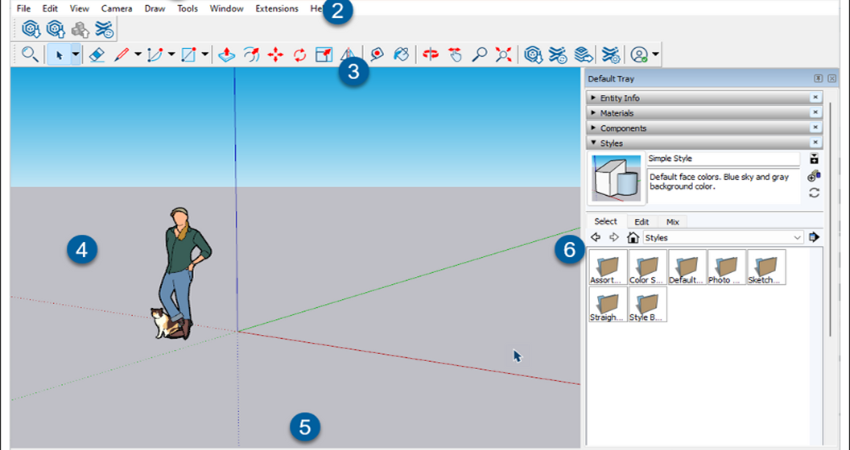Open the Photo Modeling folder
Image resolution: width=850 pixels, height=450 pixels.
click(727, 267)
